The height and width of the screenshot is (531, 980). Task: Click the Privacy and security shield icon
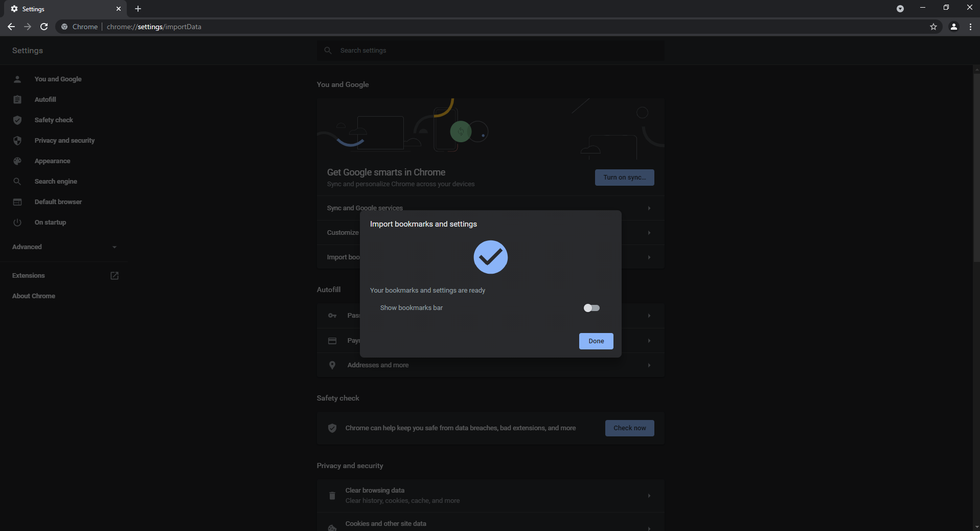coord(17,141)
